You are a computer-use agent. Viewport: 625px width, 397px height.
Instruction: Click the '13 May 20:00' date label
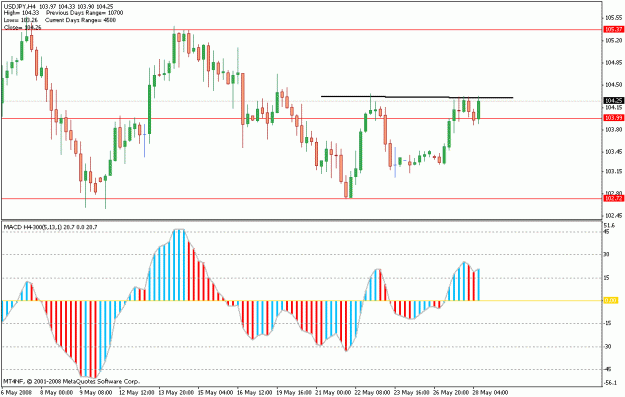(176, 393)
